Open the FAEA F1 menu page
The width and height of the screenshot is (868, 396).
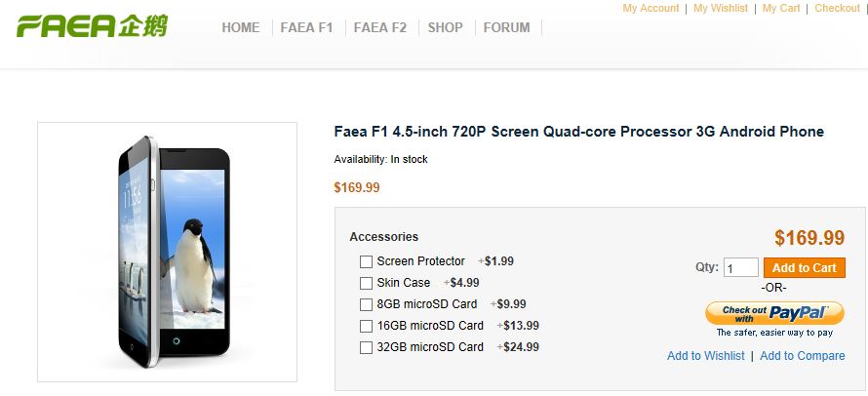click(306, 27)
